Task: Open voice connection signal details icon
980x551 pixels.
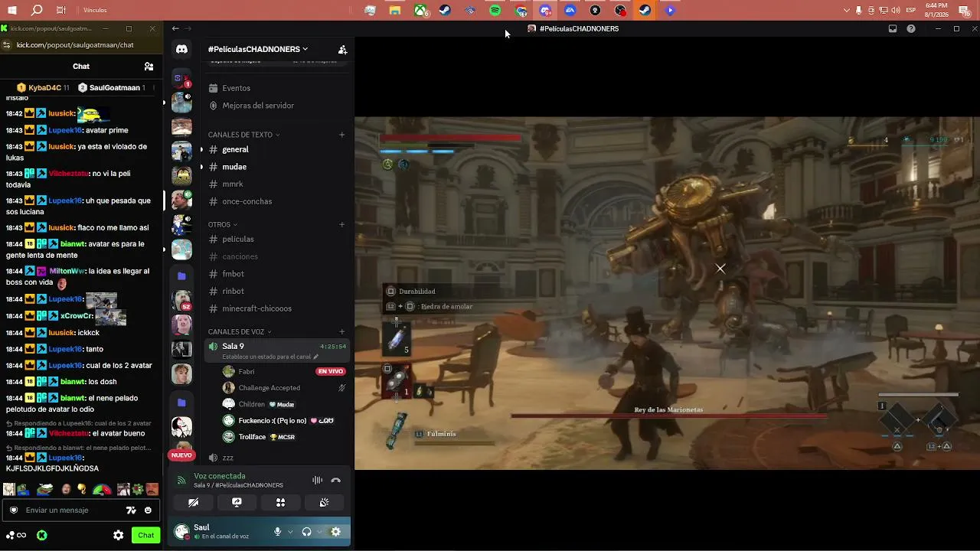Action: point(181,480)
